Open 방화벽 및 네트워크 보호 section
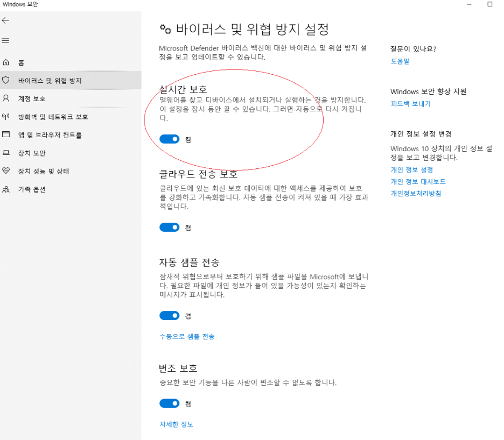 [x=71, y=117]
